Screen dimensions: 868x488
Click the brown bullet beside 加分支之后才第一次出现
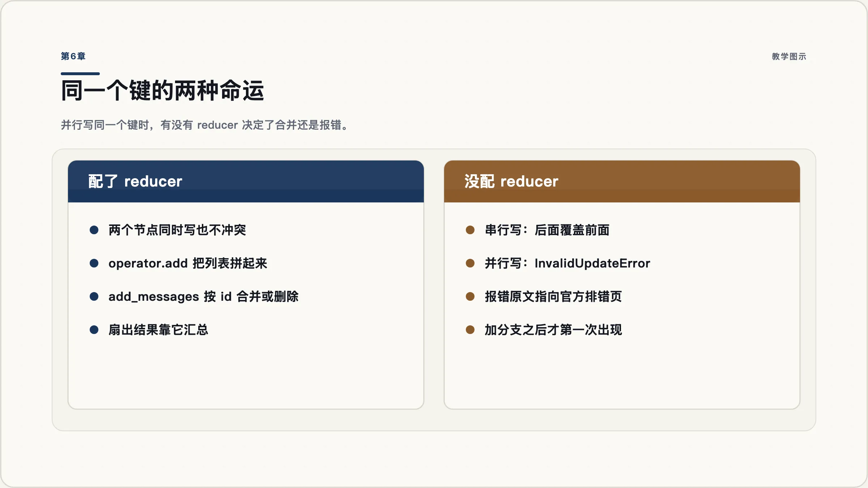470,330
